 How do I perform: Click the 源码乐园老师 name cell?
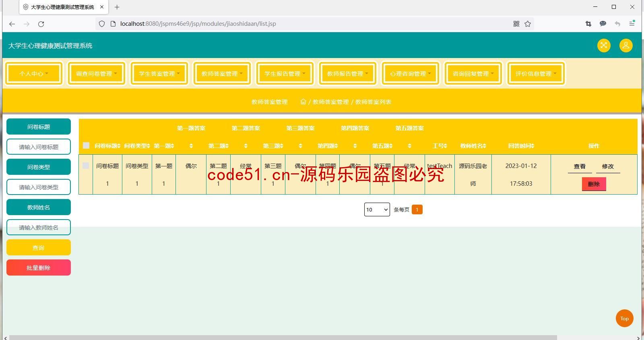tap(473, 174)
